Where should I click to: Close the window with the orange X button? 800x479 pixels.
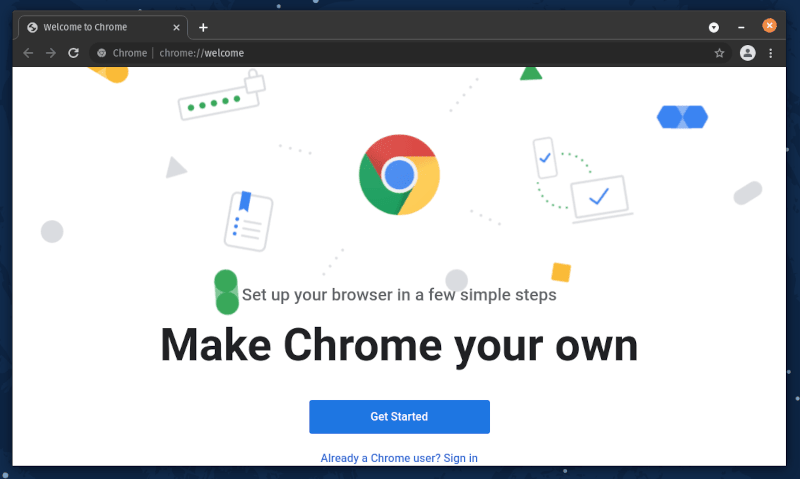pyautogui.click(x=769, y=26)
